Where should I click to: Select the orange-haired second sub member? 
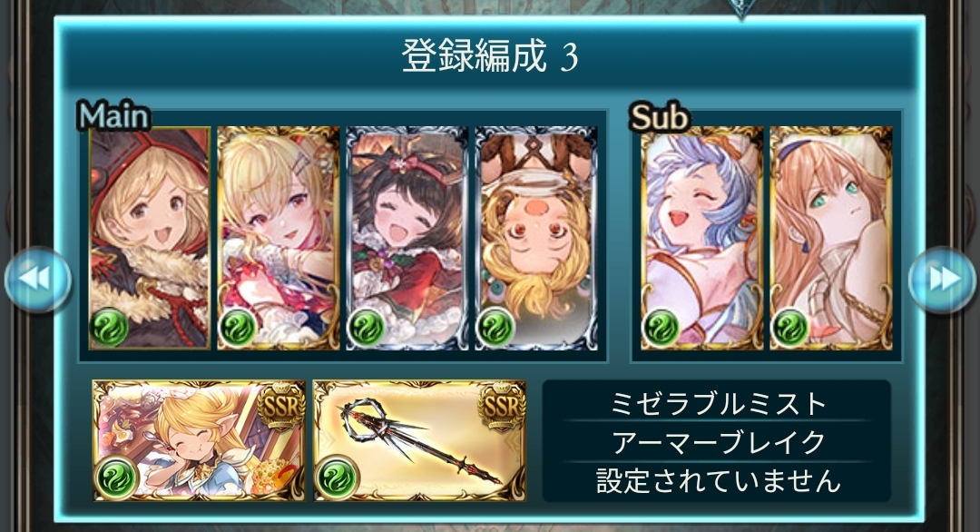(830, 238)
